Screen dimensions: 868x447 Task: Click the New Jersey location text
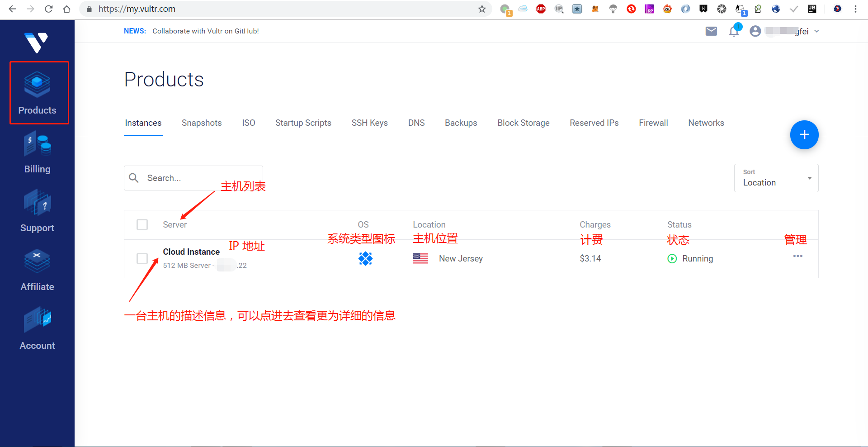pos(461,259)
